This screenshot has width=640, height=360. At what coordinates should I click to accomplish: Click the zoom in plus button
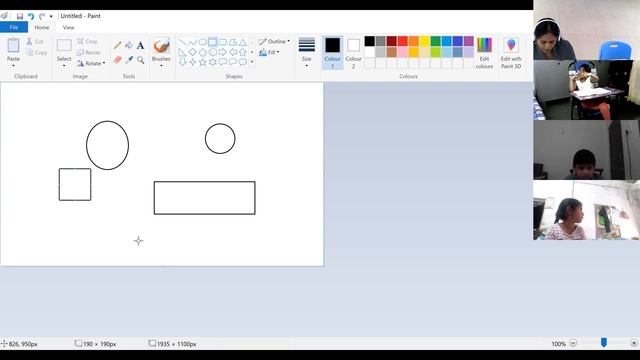coord(634,344)
